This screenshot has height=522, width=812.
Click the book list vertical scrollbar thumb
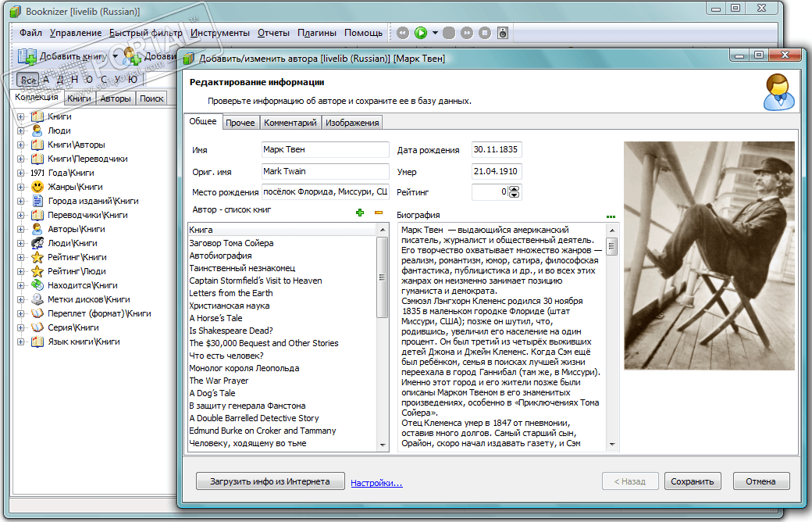tap(382, 277)
